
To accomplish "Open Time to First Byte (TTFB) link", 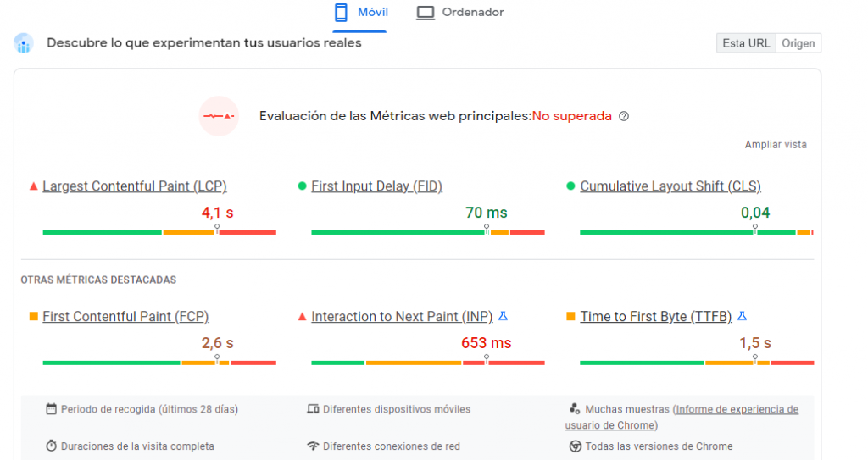I will 655,317.
